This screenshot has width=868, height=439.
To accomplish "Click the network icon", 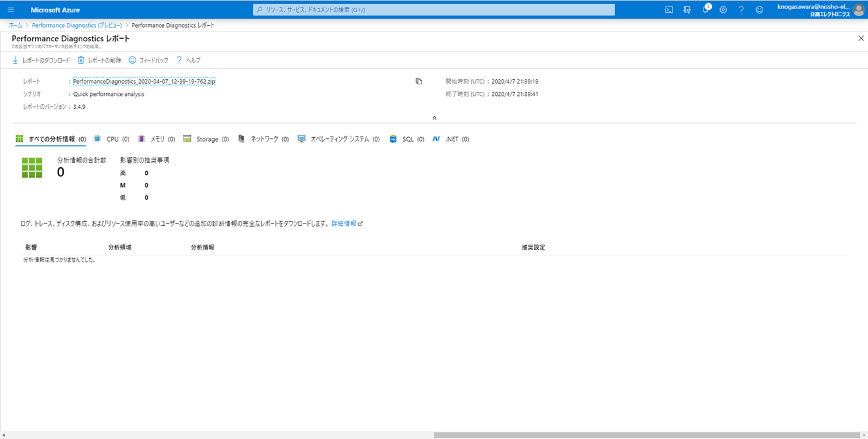I will [x=241, y=138].
